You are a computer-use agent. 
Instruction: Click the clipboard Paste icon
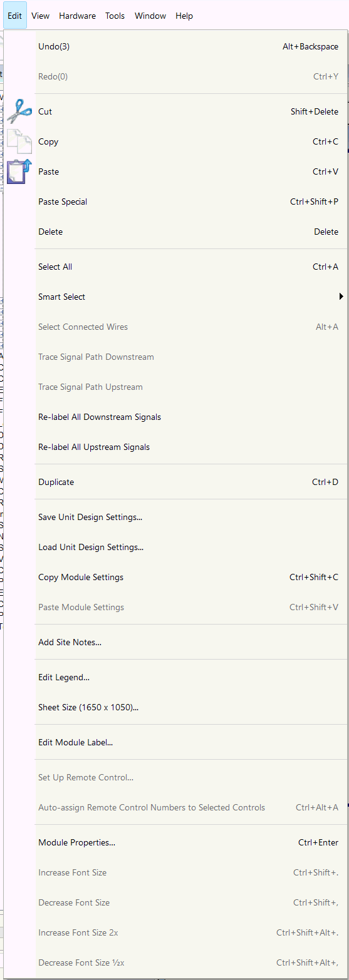(19, 171)
